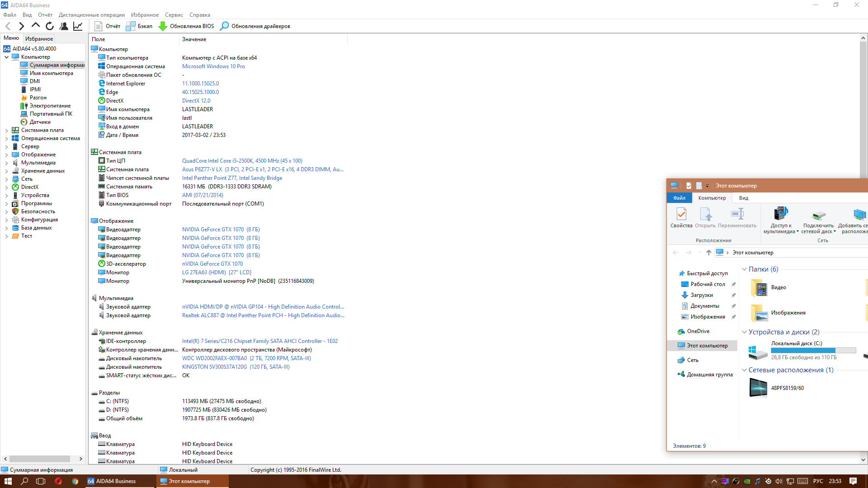Expand the Системная плата tree node
This screenshot has height=488, width=868.
[6, 131]
